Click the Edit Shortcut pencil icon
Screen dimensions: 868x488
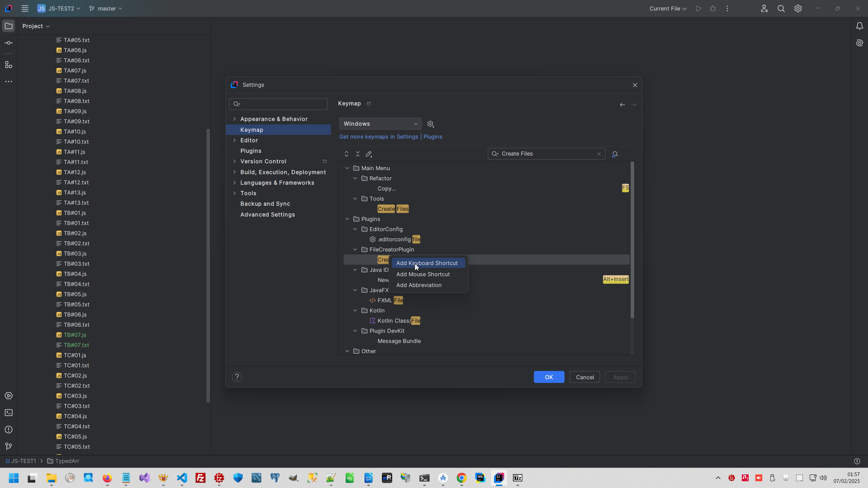(x=369, y=154)
